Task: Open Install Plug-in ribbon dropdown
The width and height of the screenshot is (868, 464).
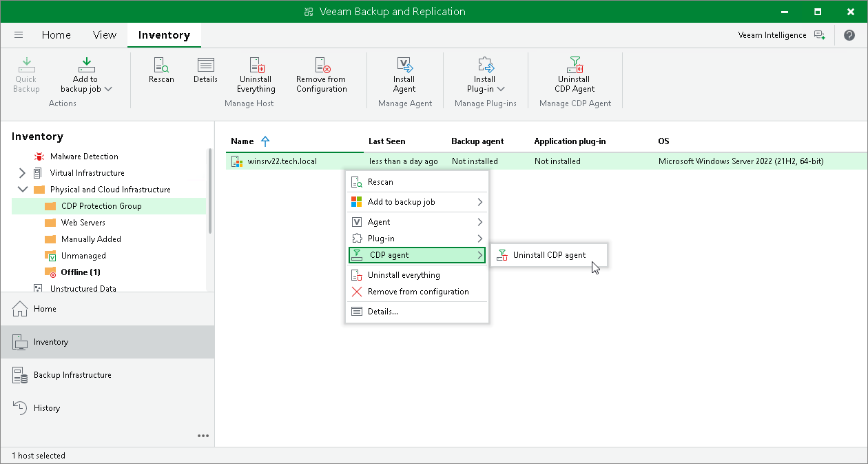Action: click(x=486, y=74)
